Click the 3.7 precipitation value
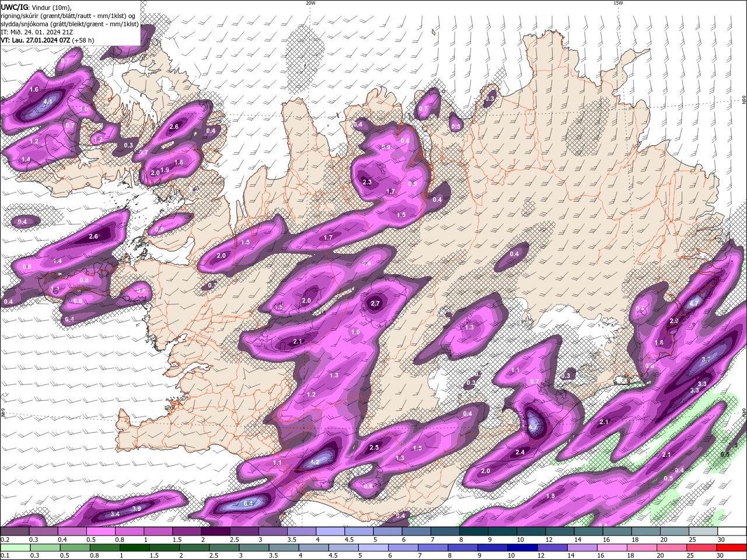The height and width of the screenshot is (560, 747). [x=706, y=359]
